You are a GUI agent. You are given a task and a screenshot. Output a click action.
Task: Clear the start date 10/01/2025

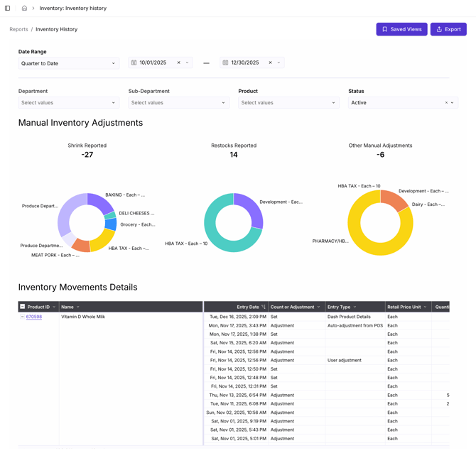[178, 63]
